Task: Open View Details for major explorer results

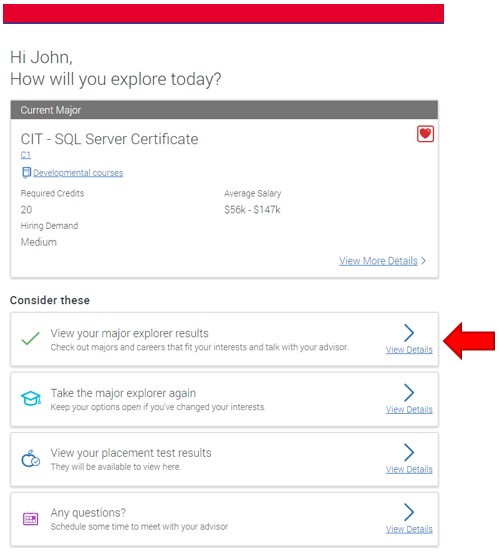Action: pos(409,350)
